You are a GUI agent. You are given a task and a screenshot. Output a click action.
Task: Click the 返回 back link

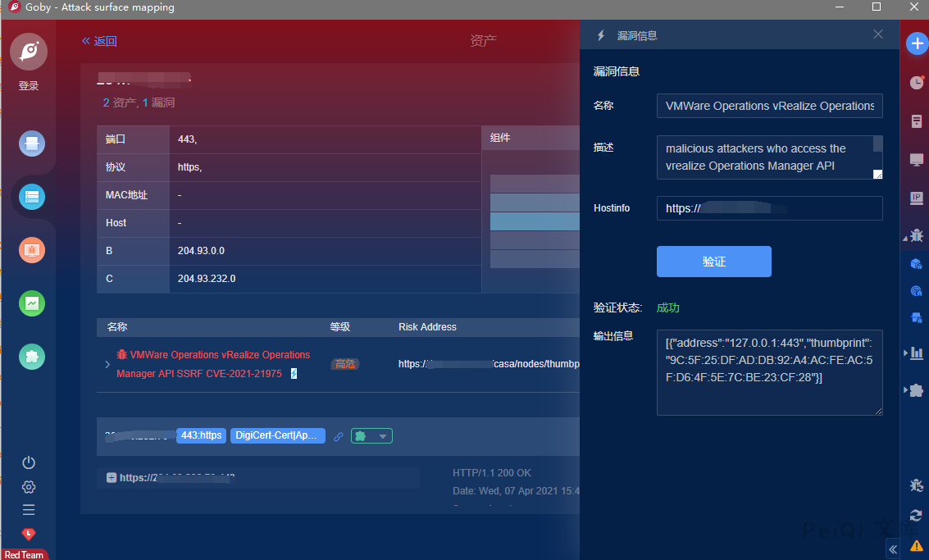pyautogui.click(x=99, y=41)
